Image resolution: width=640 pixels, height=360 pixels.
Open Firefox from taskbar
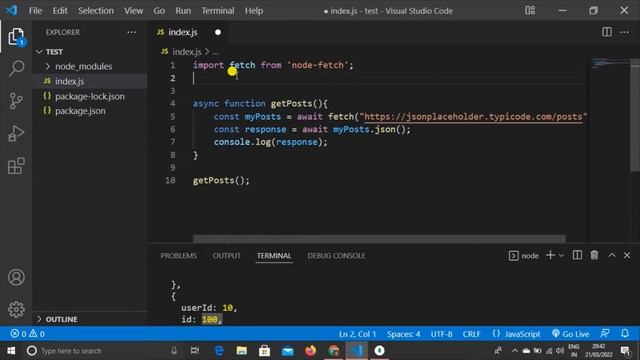(x=310, y=351)
